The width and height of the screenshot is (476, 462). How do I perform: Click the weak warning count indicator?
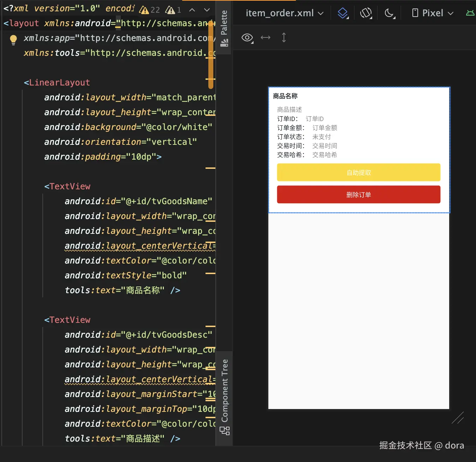(173, 10)
